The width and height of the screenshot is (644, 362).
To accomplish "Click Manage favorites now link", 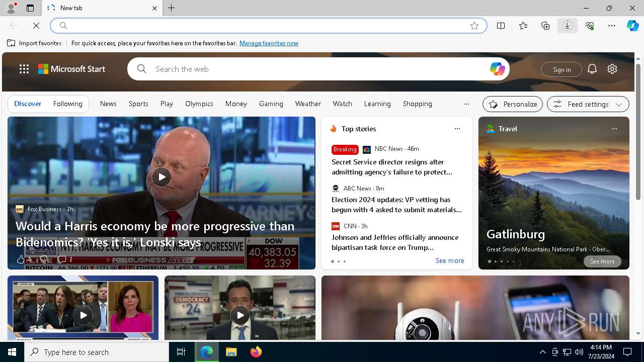I will pyautogui.click(x=269, y=43).
